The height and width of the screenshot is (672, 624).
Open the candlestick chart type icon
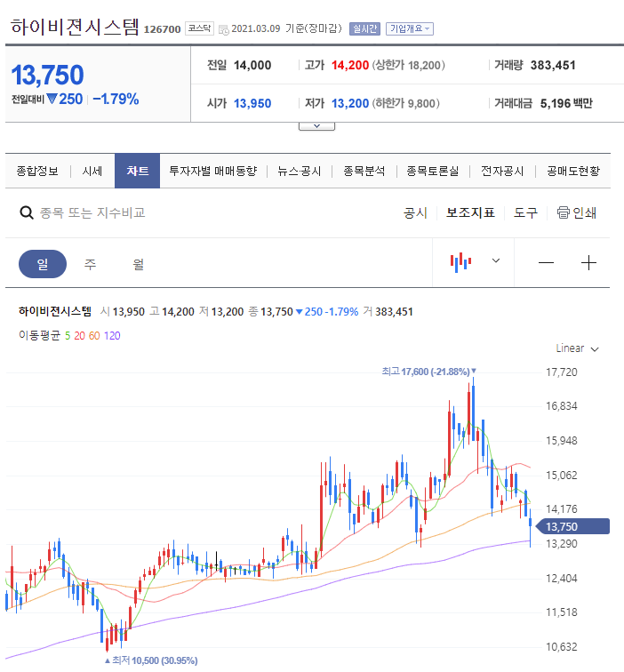(460, 262)
